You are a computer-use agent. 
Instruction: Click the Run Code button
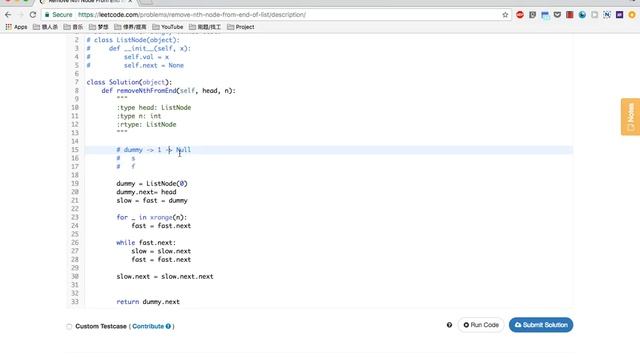(x=481, y=325)
